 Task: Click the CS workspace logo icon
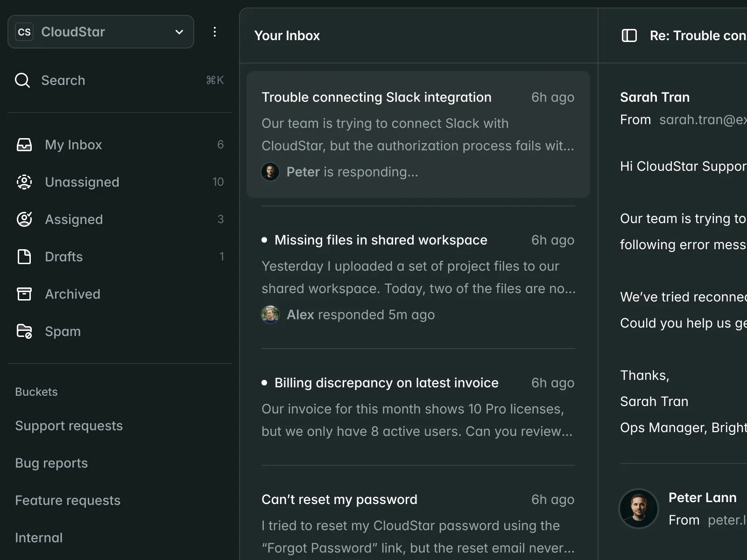tap(24, 32)
